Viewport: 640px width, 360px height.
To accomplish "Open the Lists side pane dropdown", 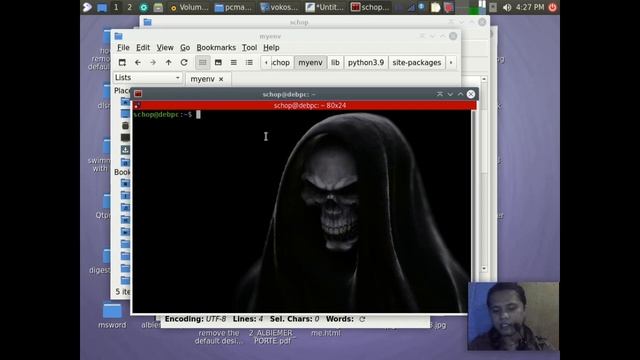I will coord(147,78).
